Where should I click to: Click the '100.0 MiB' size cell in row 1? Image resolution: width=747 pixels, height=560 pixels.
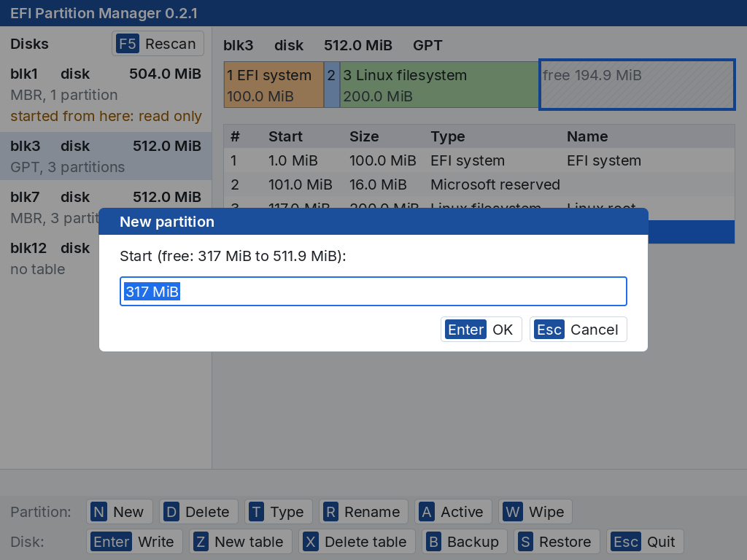382,160
